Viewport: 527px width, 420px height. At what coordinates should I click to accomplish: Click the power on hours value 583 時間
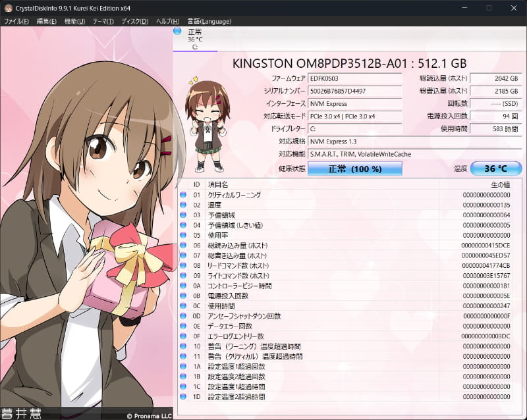click(x=496, y=128)
